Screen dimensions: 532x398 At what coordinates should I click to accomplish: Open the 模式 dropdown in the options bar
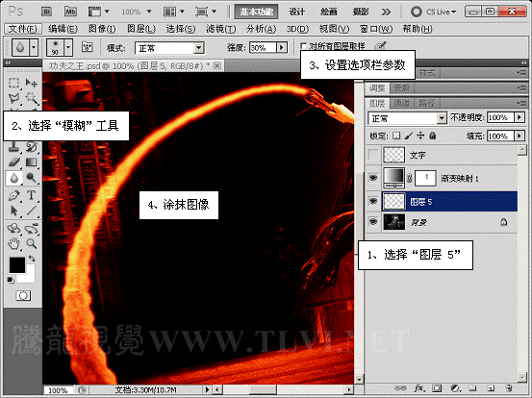199,48
